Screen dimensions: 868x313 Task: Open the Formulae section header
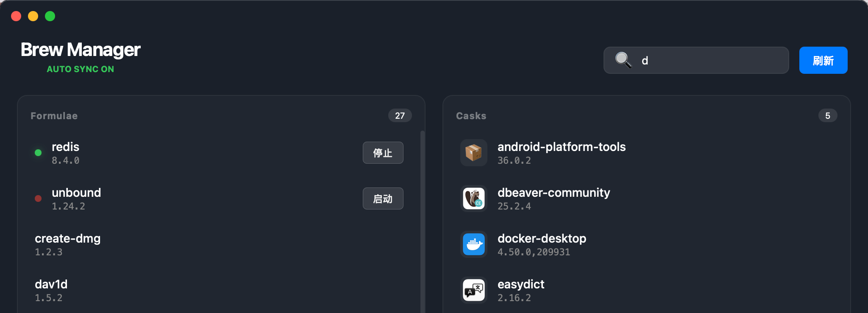[54, 116]
